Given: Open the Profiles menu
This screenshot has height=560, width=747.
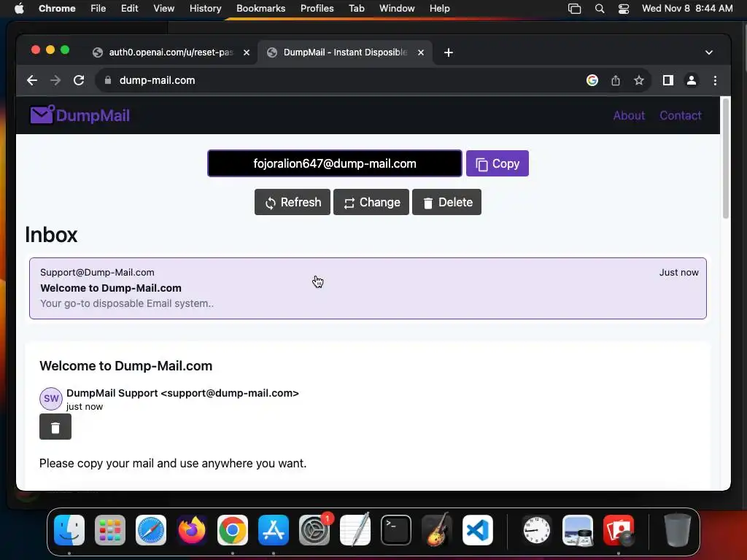Looking at the screenshot, I should click(x=317, y=9).
